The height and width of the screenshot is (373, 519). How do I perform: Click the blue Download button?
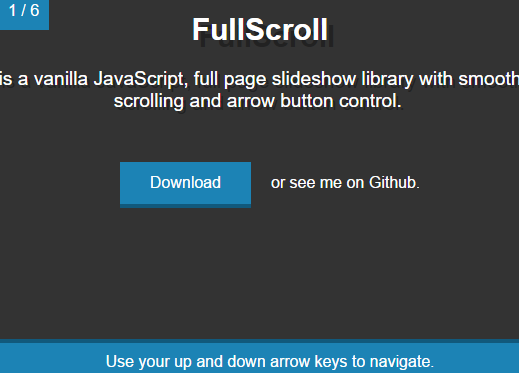[x=185, y=185]
